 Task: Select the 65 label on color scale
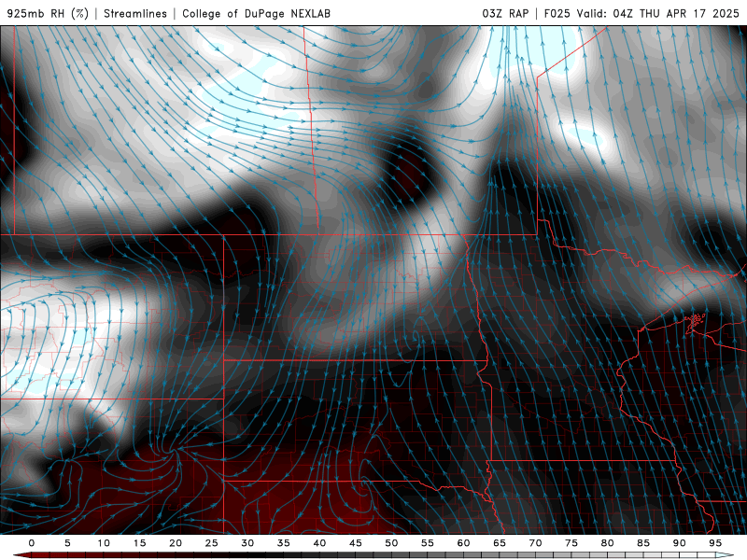tap(500, 543)
